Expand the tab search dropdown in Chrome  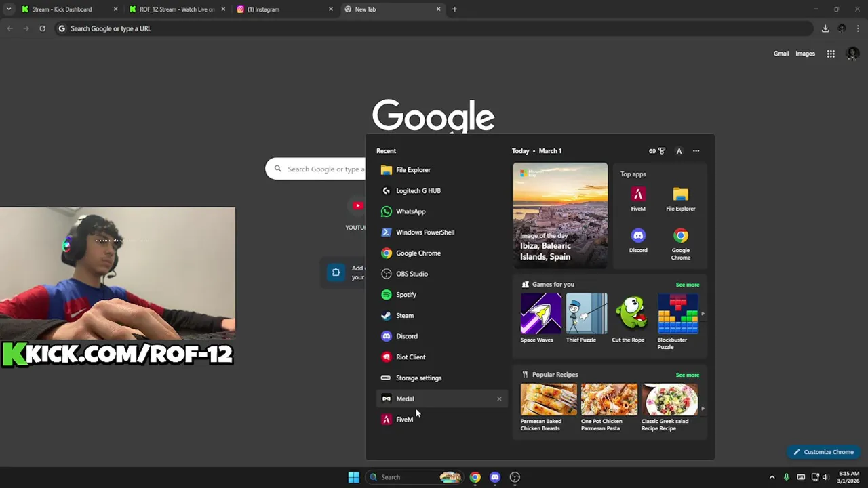[8, 9]
